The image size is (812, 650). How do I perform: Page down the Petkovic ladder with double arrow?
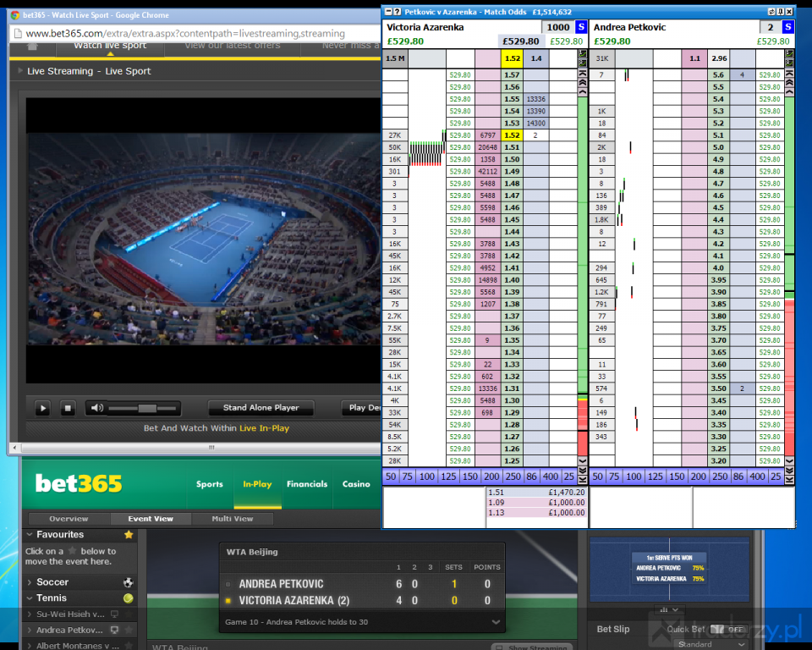(790, 470)
